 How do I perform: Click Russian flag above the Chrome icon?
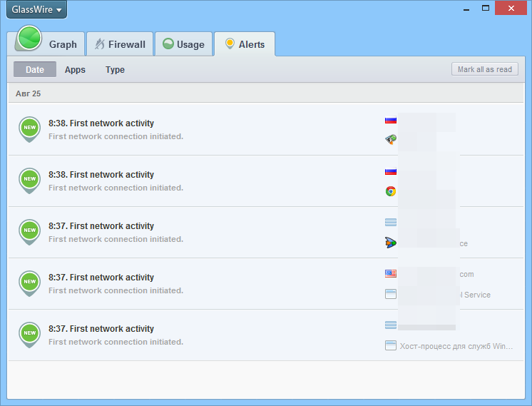pyautogui.click(x=391, y=171)
